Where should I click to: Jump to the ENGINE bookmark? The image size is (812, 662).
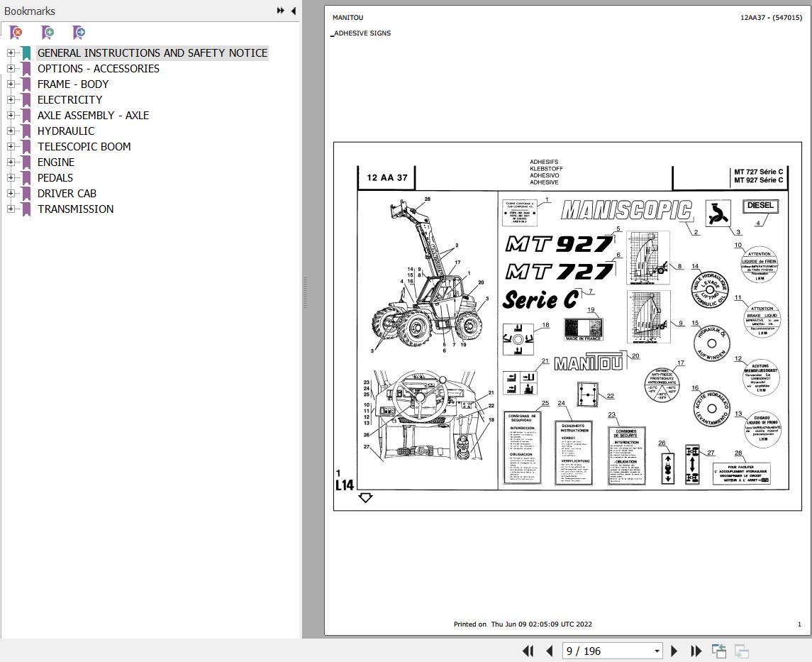[x=56, y=162]
